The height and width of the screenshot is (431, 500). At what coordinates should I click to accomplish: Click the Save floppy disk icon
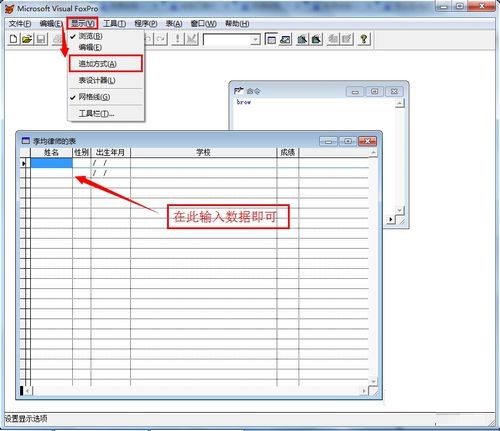click(41, 39)
